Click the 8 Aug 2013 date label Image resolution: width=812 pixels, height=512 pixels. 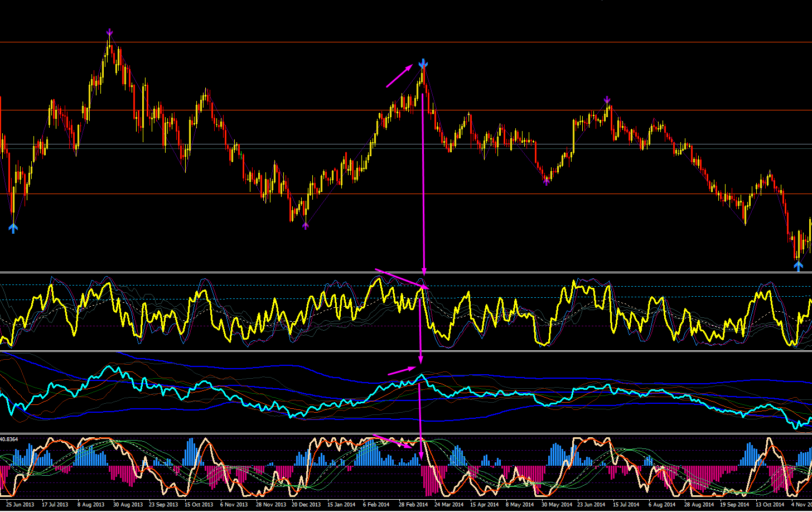coord(91,505)
